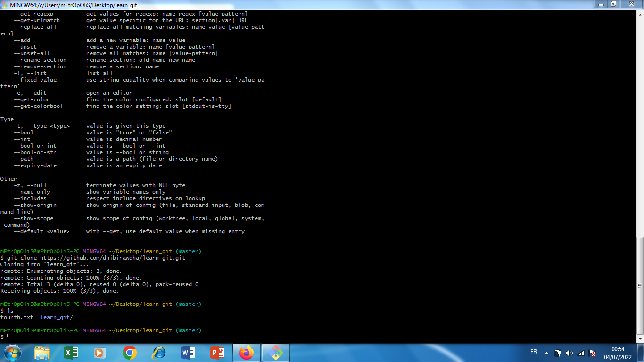Click the MINGW64 window title icon
This screenshot has width=644, height=362.
(5, 4)
